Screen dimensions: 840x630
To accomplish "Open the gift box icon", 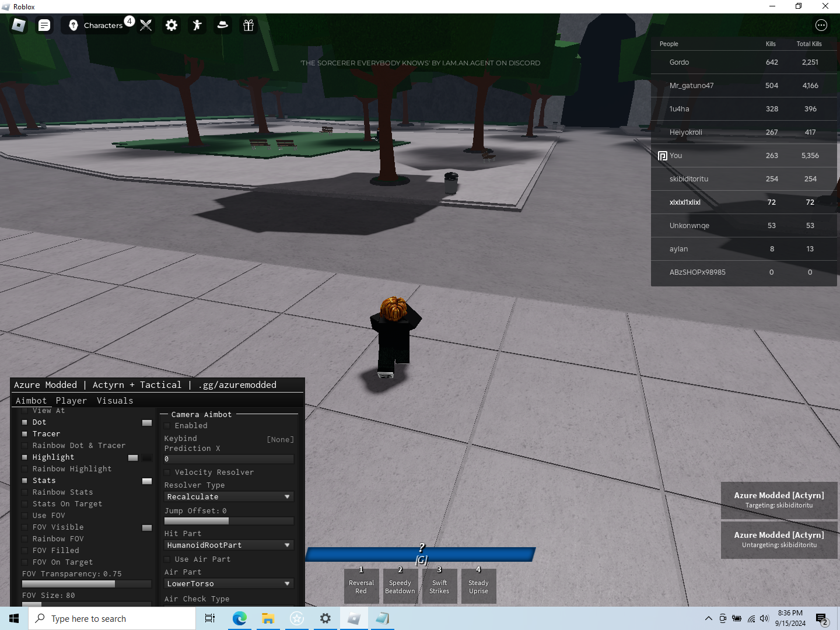I will pyautogui.click(x=249, y=25).
